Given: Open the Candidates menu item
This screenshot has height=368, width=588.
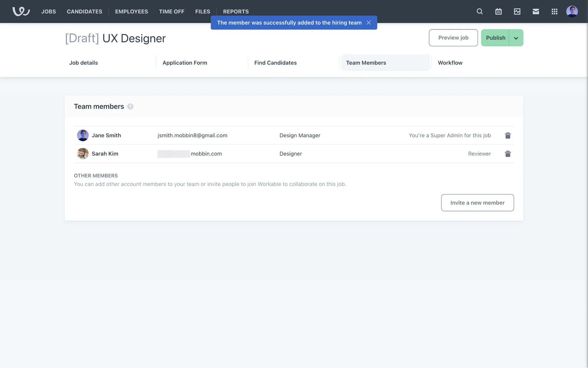Looking at the screenshot, I should point(85,11).
